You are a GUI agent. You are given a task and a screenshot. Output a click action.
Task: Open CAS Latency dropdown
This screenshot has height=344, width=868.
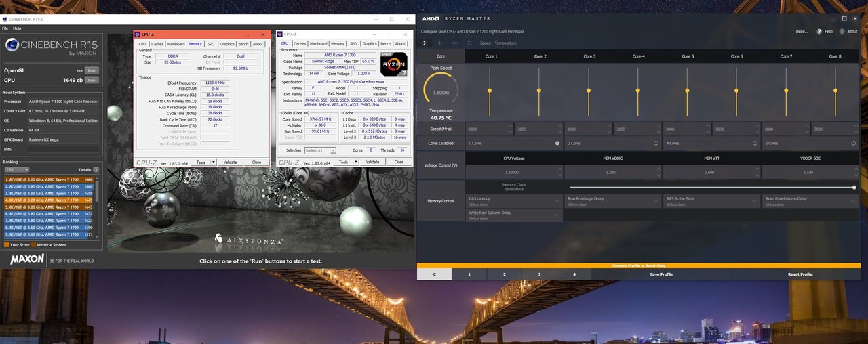(514, 200)
